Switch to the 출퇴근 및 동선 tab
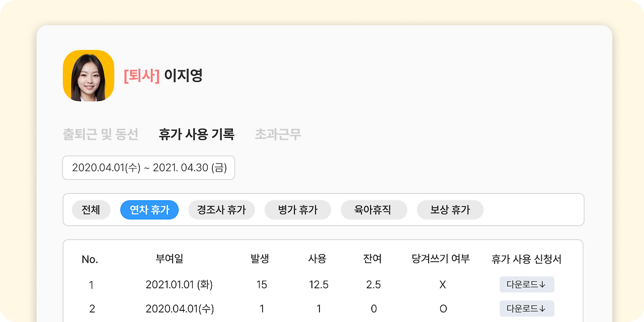Screen dimensions: 644x322 pos(101,134)
